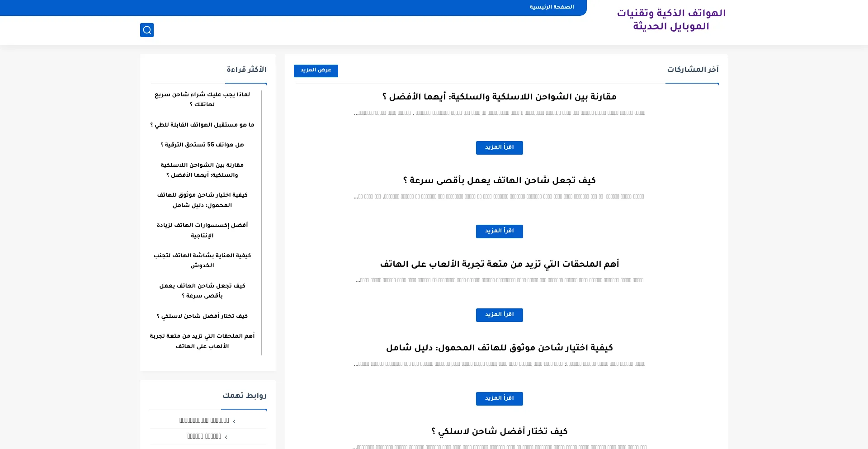This screenshot has width=868, height=449.
Task: Click اقرأ المزيد under wireless chargers comparison
Action: coord(499,148)
